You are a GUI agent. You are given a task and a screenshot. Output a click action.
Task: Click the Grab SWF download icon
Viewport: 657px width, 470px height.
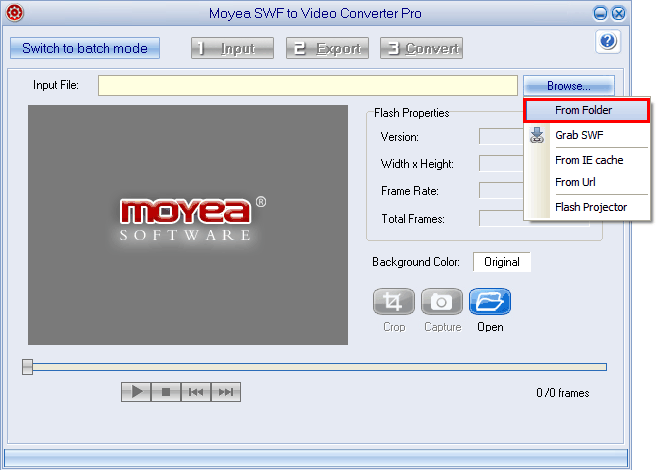537,135
